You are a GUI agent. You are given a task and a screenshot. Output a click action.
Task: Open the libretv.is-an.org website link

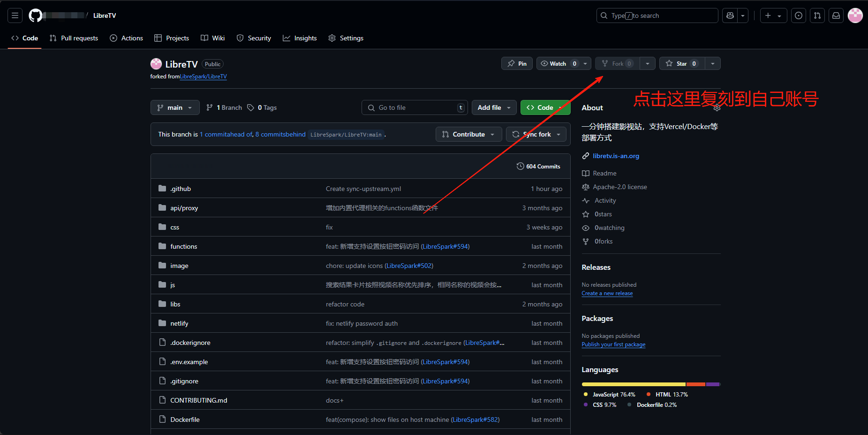(x=616, y=156)
